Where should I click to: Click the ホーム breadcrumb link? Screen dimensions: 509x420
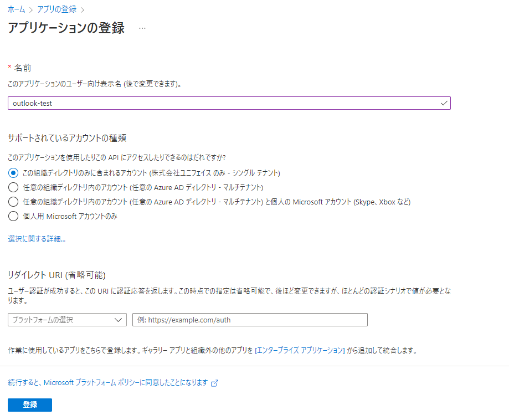point(16,9)
